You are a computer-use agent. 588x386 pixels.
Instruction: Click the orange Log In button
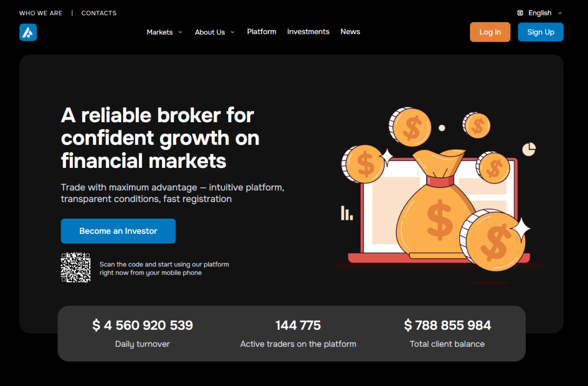[490, 32]
